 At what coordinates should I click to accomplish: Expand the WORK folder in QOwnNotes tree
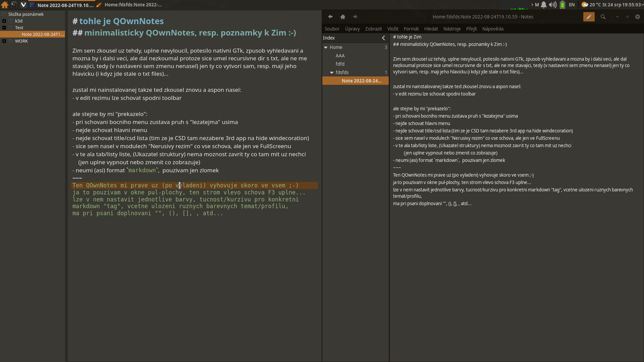[4, 41]
